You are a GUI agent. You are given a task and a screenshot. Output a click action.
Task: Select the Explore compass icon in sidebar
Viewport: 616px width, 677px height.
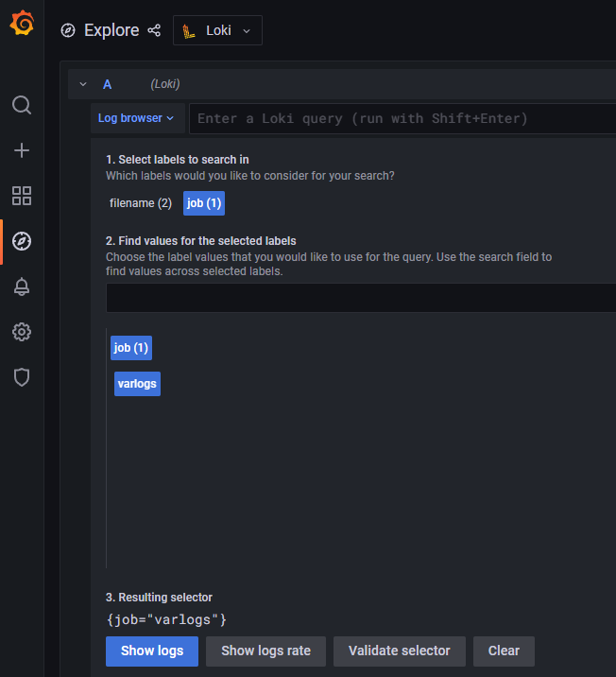(22, 241)
